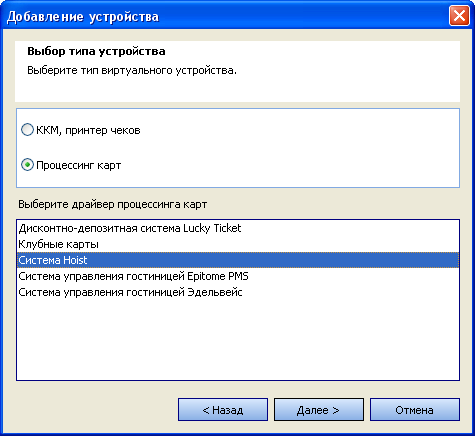475x436 pixels.
Task: Go back with the Назад button
Action: 223,409
